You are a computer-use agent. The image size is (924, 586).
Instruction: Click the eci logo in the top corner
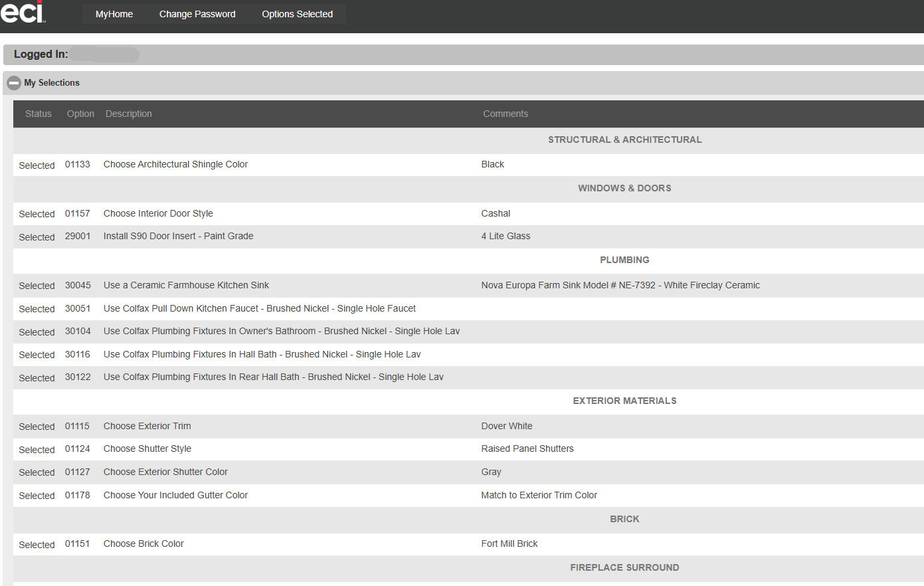[22, 13]
